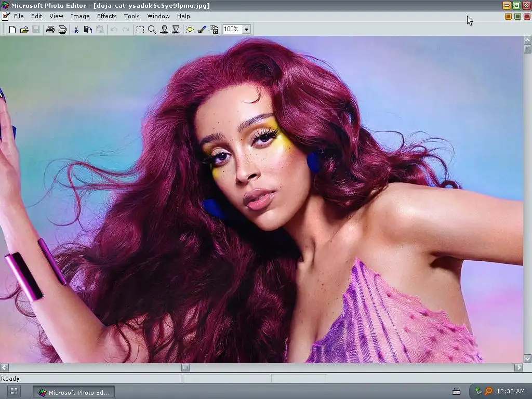Open the Edit menu
Image resolution: width=532 pixels, height=399 pixels.
[37, 16]
